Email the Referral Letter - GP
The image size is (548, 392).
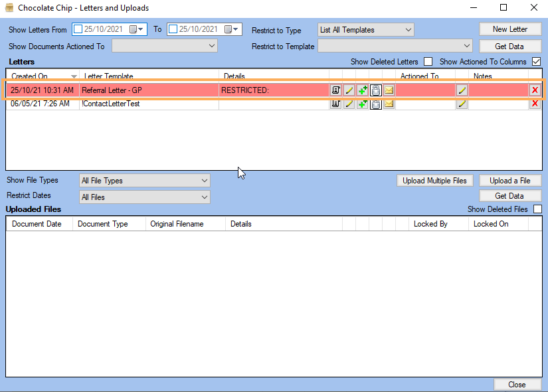[389, 90]
